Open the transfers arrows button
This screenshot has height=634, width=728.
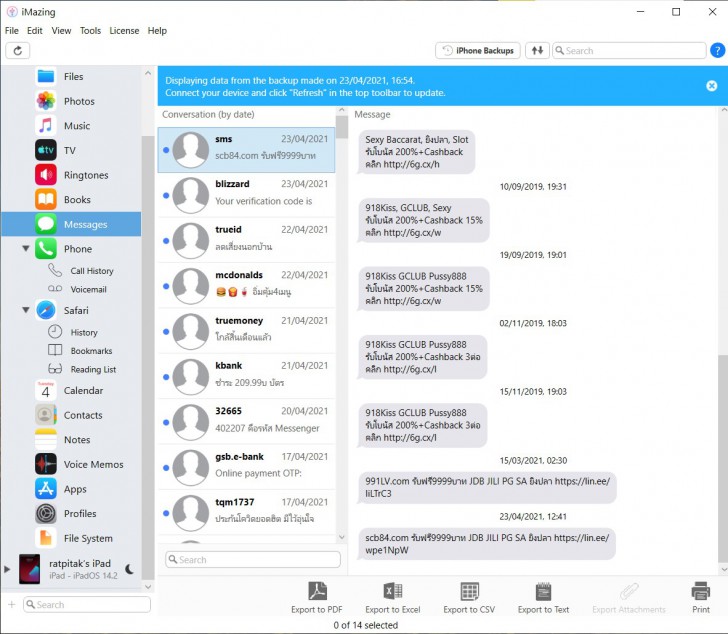tap(537, 51)
